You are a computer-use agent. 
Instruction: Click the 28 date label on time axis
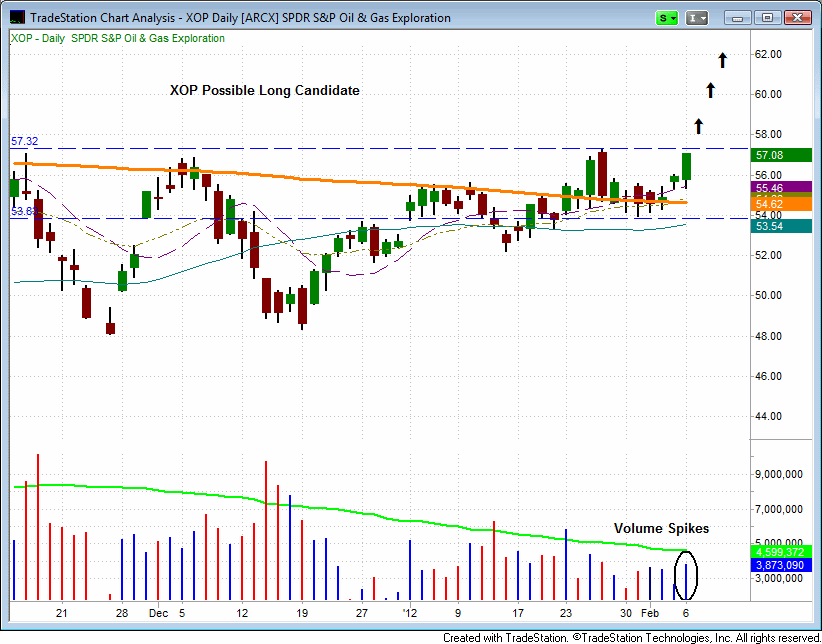(122, 613)
